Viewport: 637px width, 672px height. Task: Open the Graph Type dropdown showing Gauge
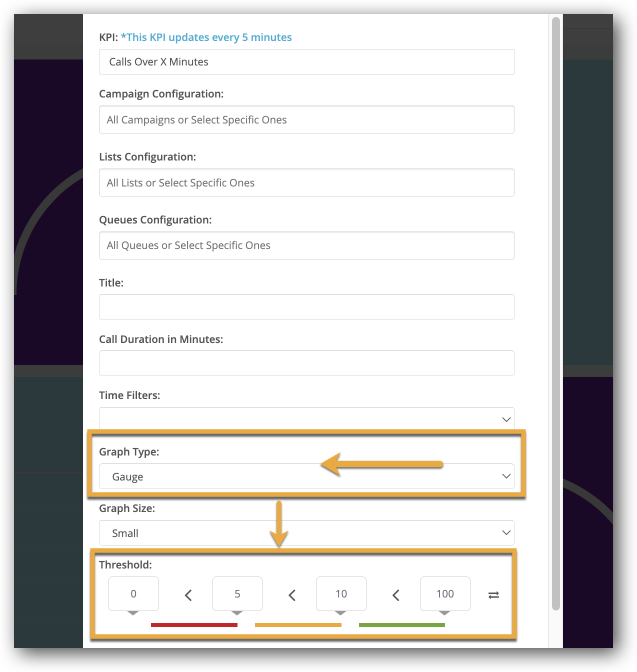point(306,476)
